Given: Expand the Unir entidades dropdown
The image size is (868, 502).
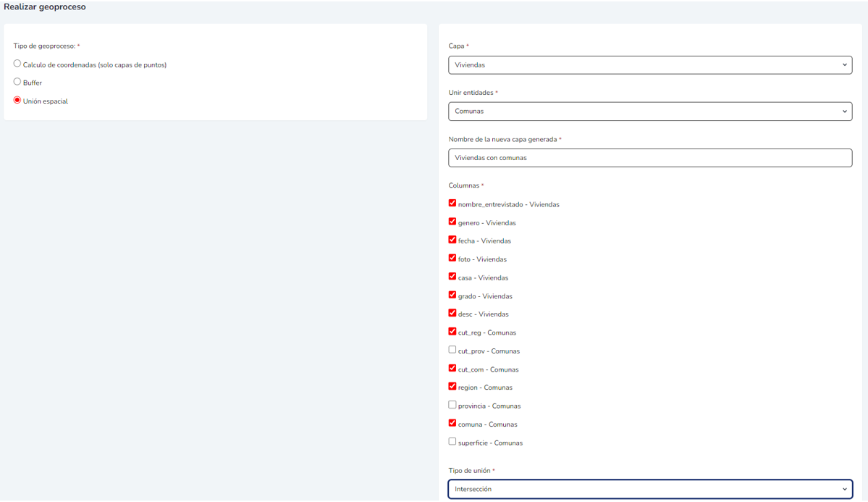Looking at the screenshot, I should tap(649, 112).
